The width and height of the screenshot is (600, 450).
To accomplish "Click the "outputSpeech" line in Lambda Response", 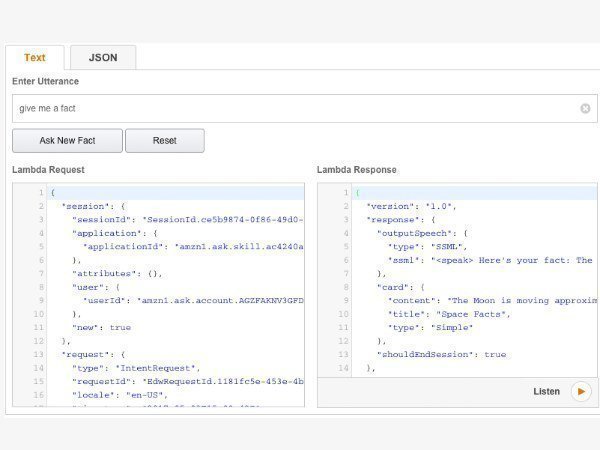I will (x=425, y=232).
